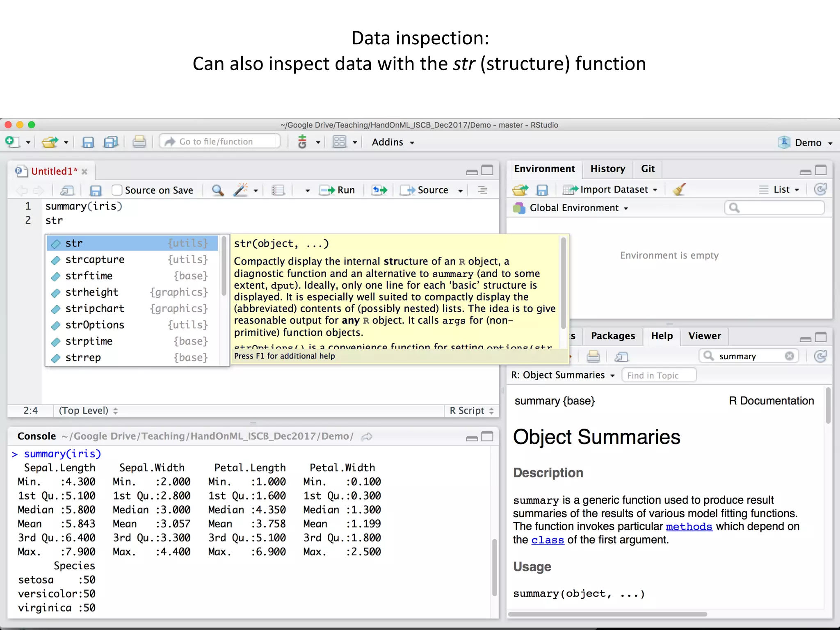840x630 pixels.
Task: Switch to the Packages tab
Action: [613, 336]
